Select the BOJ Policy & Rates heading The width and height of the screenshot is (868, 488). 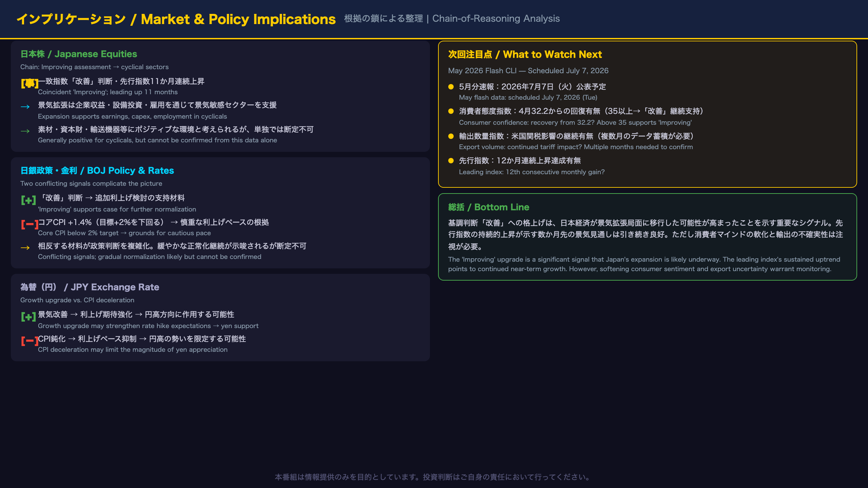[97, 170]
